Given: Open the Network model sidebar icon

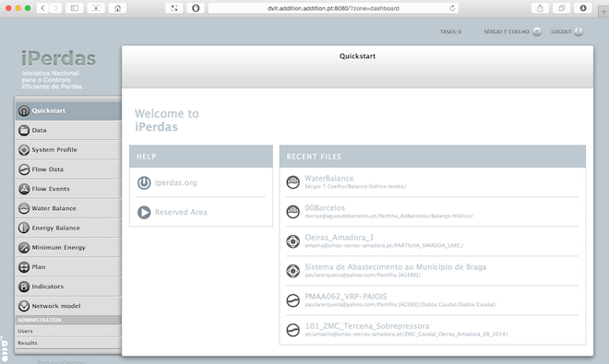Looking at the screenshot, I should [x=24, y=306].
